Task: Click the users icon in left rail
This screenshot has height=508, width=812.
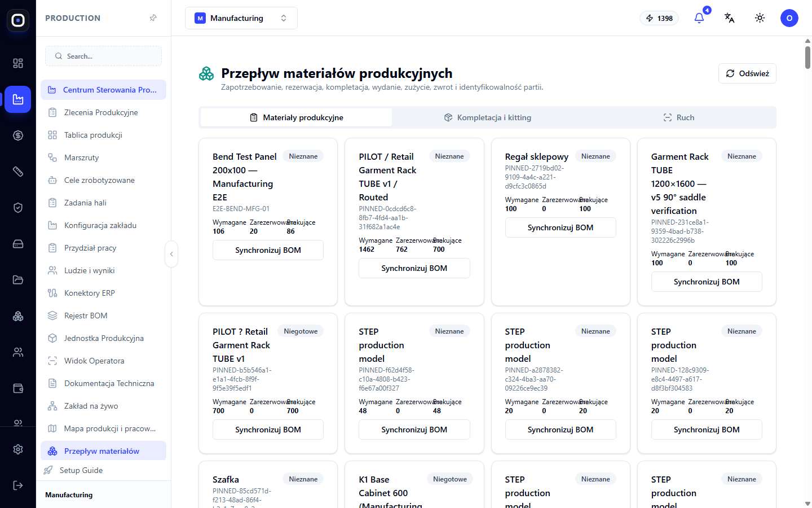Action: (18, 352)
